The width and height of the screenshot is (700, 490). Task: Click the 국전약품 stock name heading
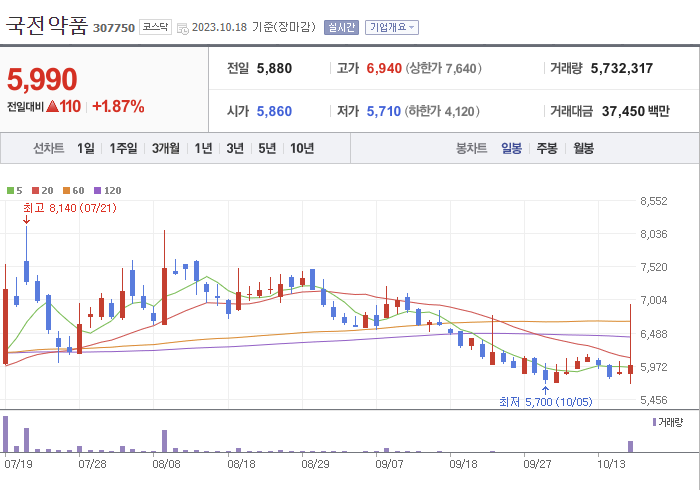pyautogui.click(x=47, y=25)
